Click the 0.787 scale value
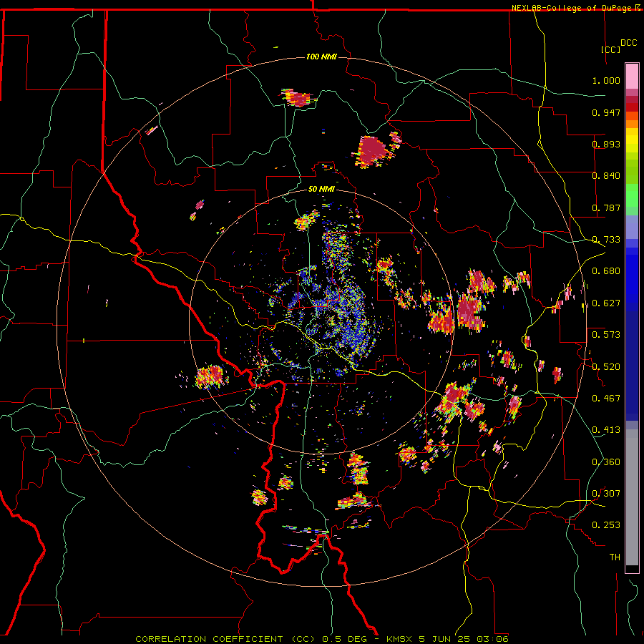 pos(606,208)
